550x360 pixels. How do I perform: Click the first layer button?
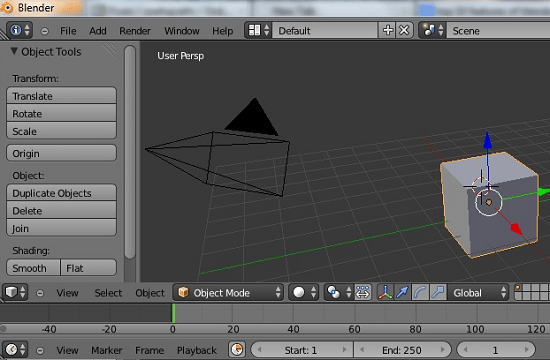pyautogui.click(x=518, y=288)
